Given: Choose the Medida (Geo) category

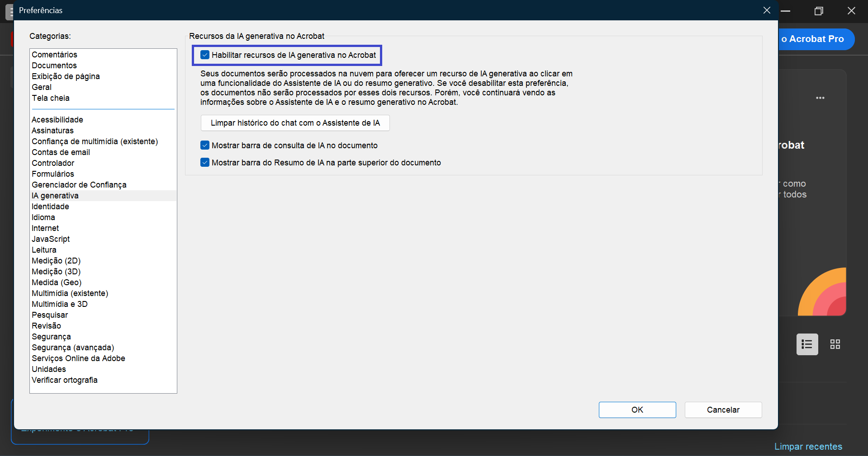Looking at the screenshot, I should click(103, 282).
